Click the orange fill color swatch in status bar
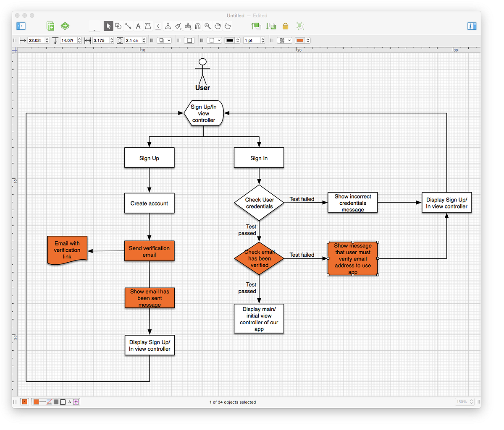The height and width of the screenshot is (430, 504). click(x=37, y=401)
